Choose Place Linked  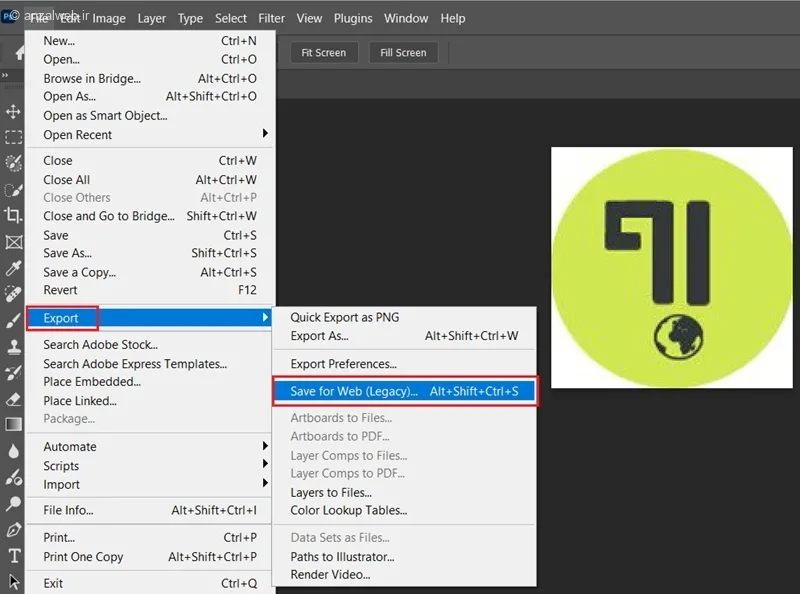pos(149,401)
